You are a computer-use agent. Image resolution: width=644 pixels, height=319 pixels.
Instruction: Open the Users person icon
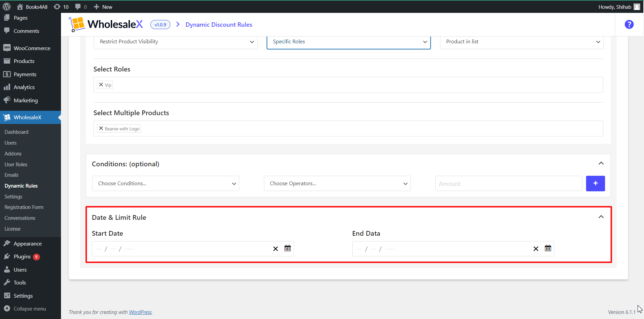[7, 270]
